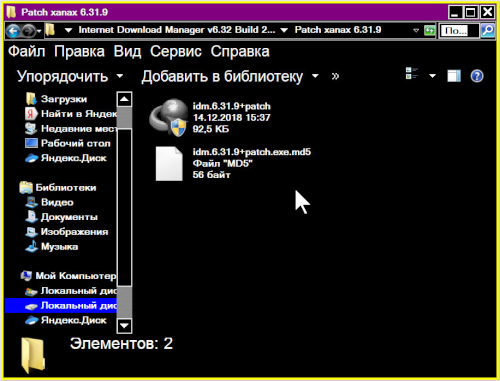Click the Back navigation arrow

tap(13, 31)
